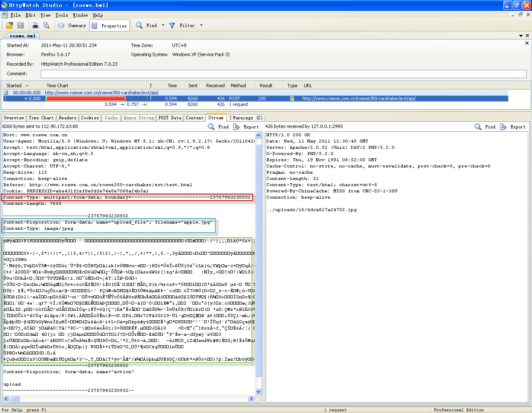Click the '1 request' summary row text

(x=239, y=105)
